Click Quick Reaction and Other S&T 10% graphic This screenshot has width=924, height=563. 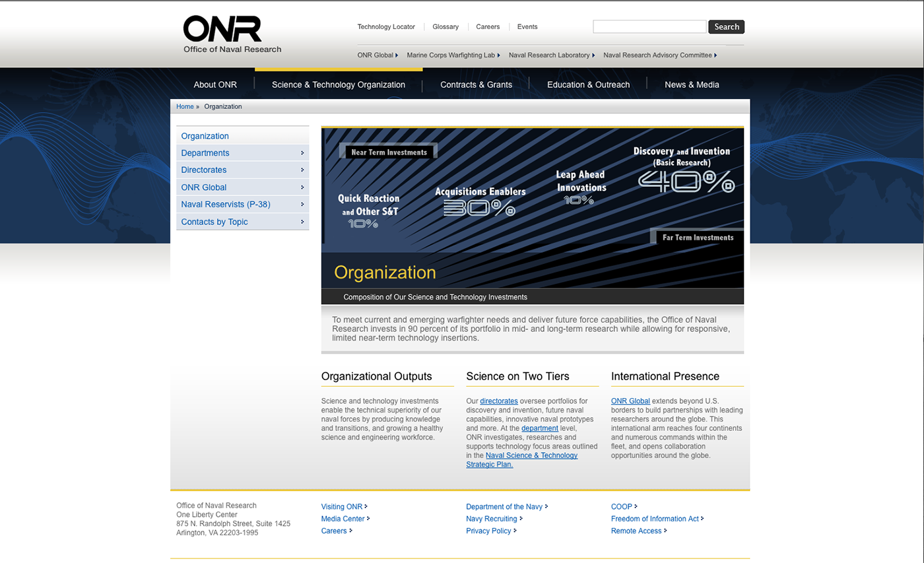(x=368, y=211)
